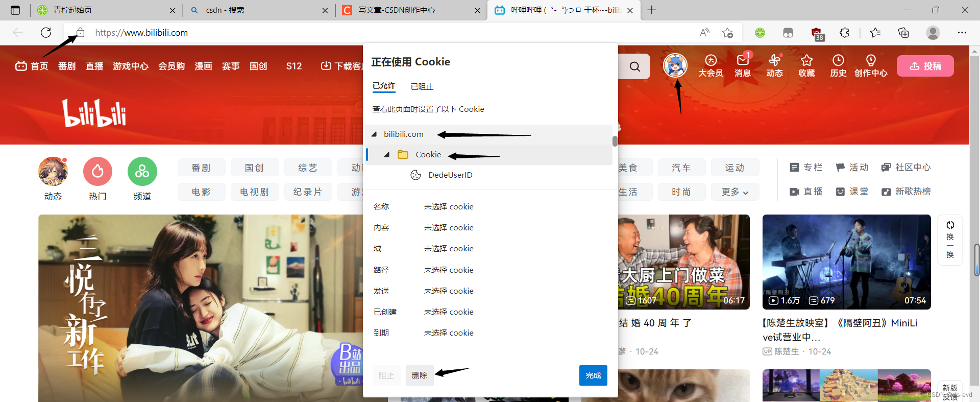Open 消息 messages icon
This screenshot has height=402, width=980.
[x=743, y=66]
